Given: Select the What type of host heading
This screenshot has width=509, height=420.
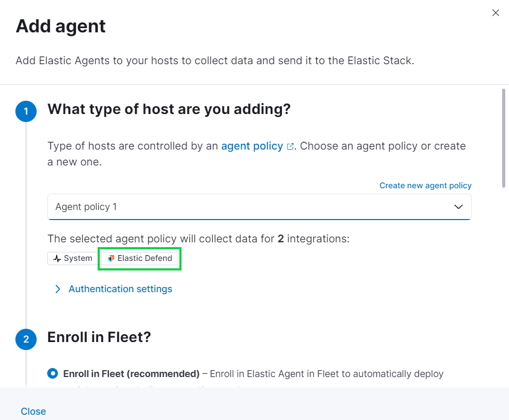Looking at the screenshot, I should tap(169, 109).
